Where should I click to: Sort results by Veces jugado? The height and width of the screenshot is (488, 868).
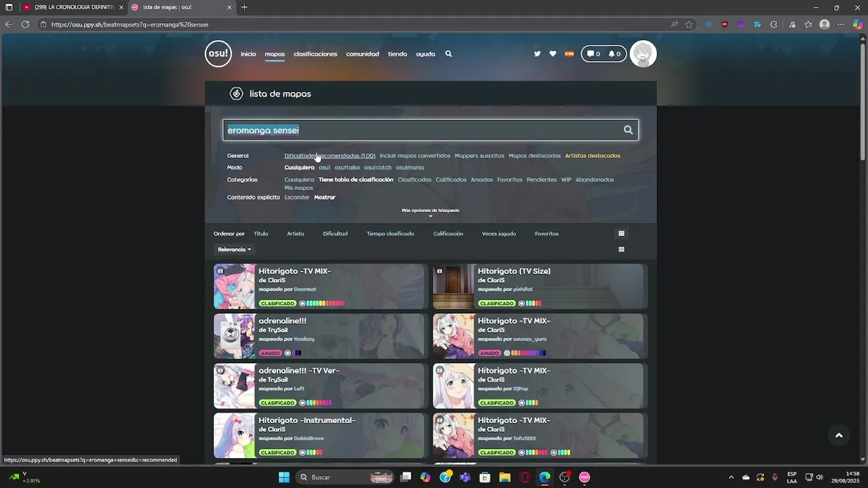498,233
